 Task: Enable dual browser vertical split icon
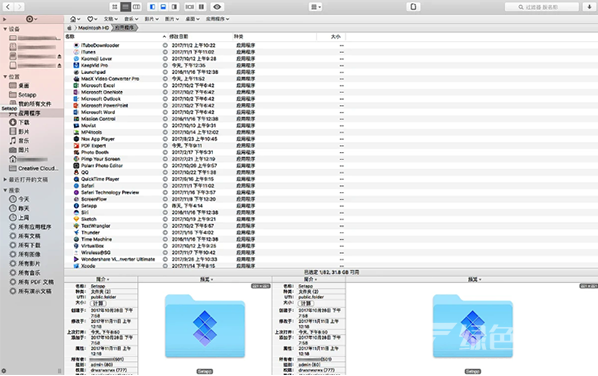pyautogui.click(x=201, y=6)
